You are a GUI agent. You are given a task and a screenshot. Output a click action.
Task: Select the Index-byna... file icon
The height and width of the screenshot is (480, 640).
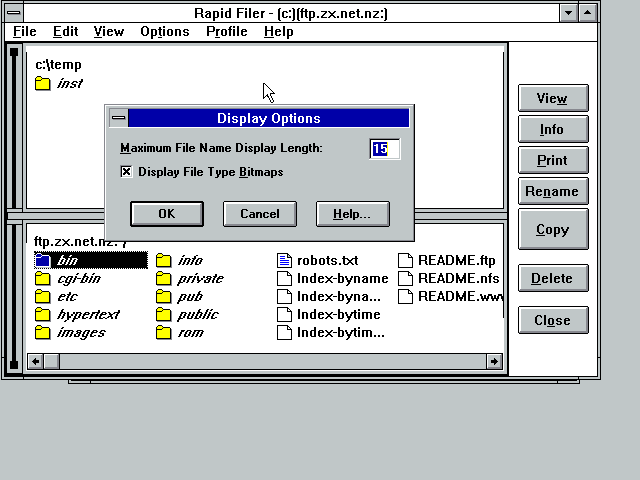pyautogui.click(x=284, y=296)
